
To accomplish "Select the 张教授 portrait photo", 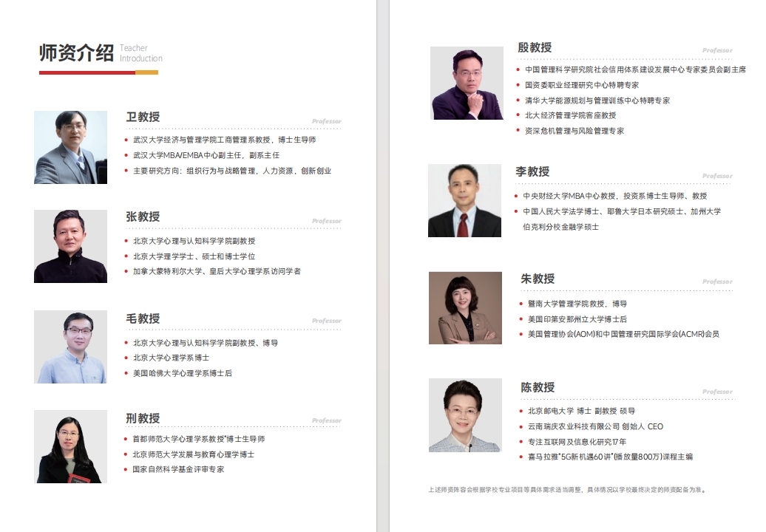I will coord(70,246).
